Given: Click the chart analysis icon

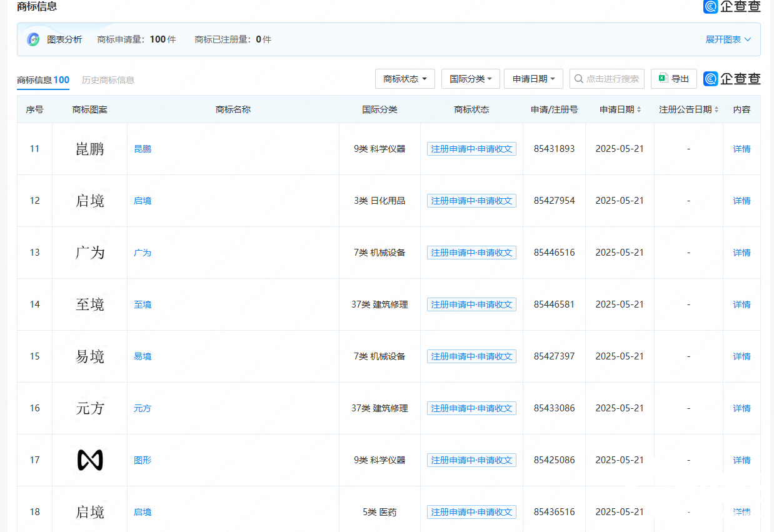Looking at the screenshot, I should (33, 39).
